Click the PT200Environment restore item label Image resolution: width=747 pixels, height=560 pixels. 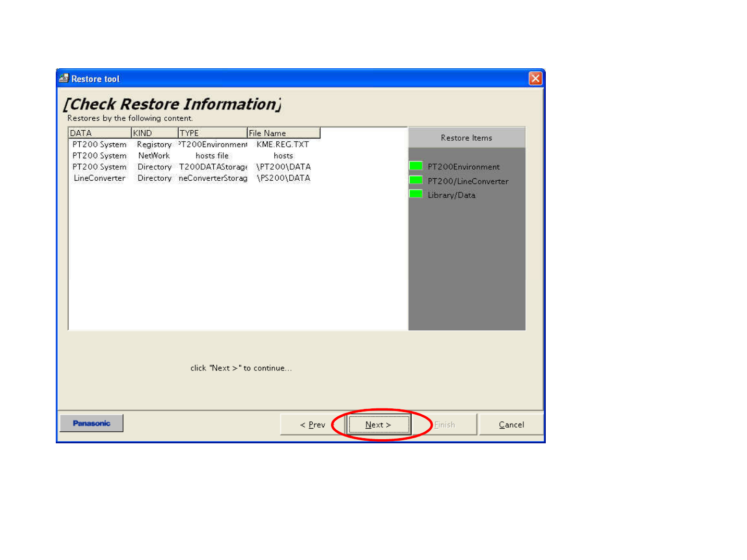(463, 167)
